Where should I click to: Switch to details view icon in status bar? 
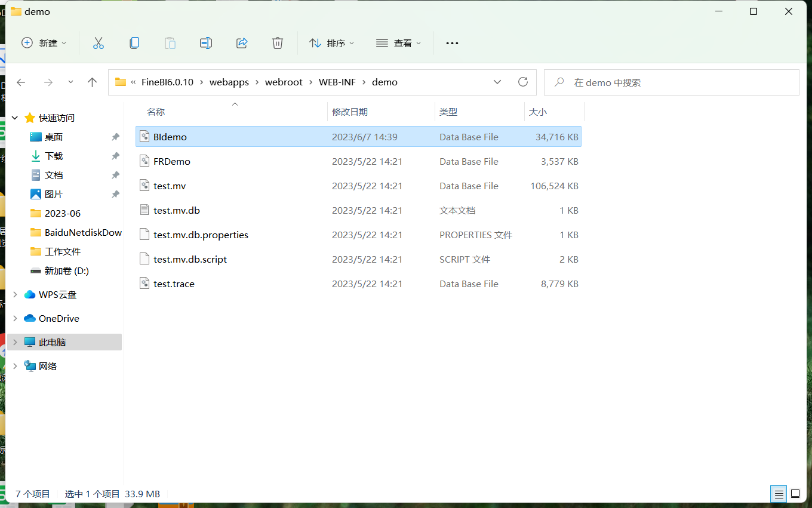tap(779, 494)
